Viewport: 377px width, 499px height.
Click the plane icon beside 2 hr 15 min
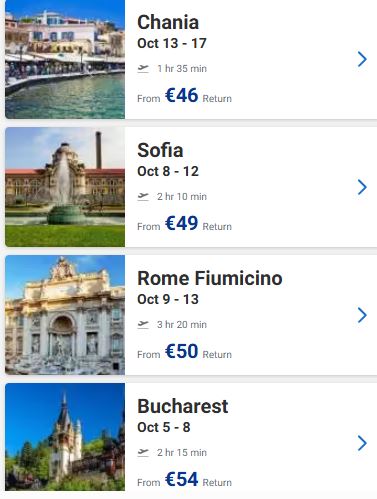click(143, 453)
